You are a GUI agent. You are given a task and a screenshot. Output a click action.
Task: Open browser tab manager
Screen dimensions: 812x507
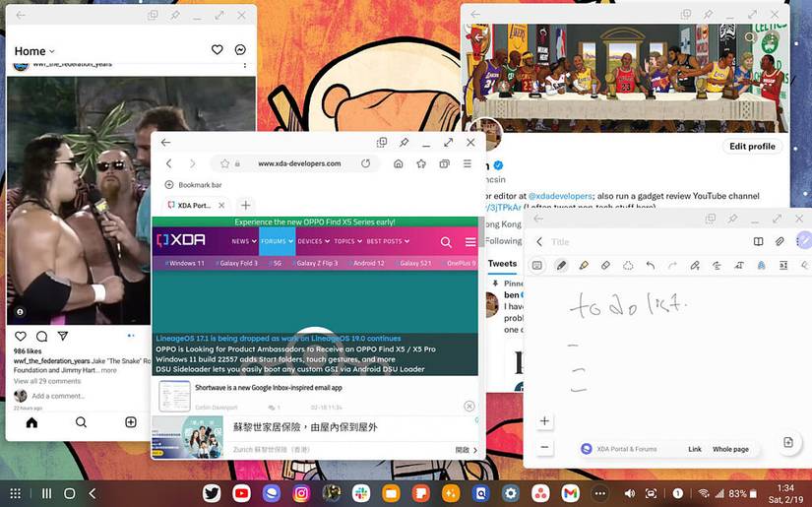tap(444, 163)
